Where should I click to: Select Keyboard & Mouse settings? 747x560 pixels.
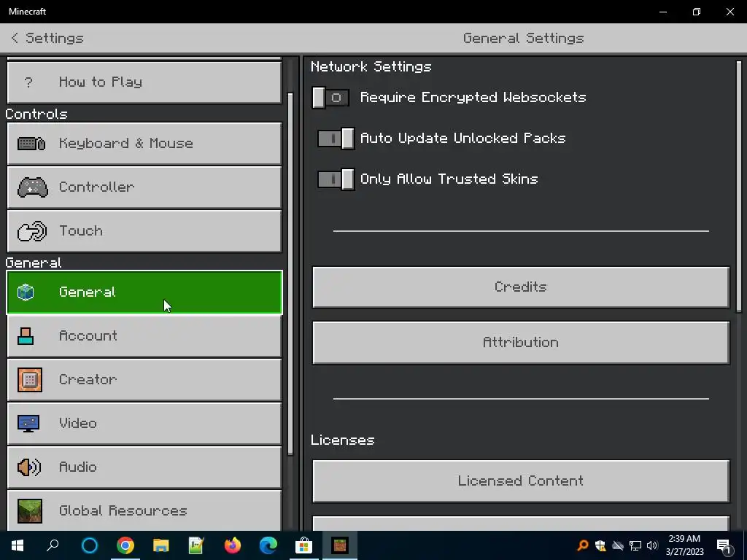(144, 144)
